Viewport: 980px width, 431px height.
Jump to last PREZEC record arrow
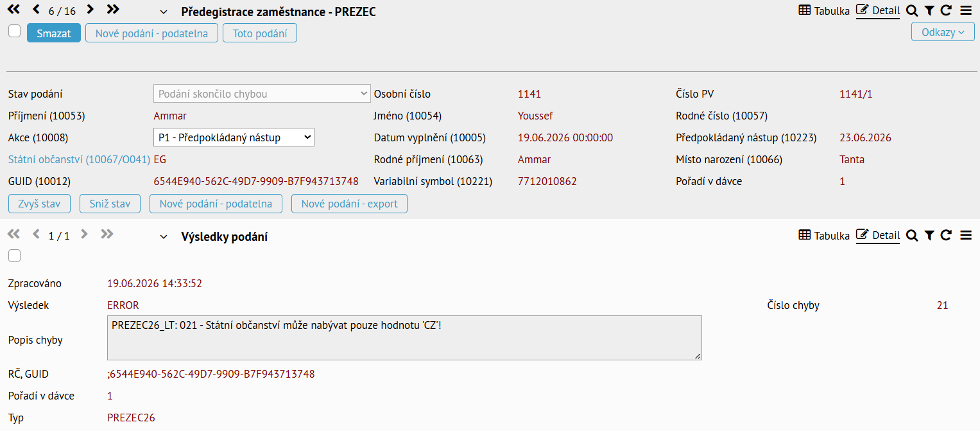coord(113,10)
